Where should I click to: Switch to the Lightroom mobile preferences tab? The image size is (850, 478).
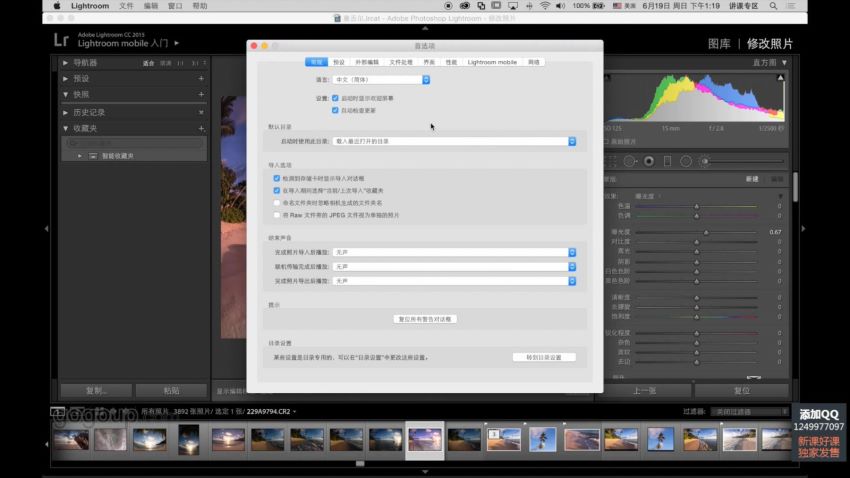click(492, 62)
